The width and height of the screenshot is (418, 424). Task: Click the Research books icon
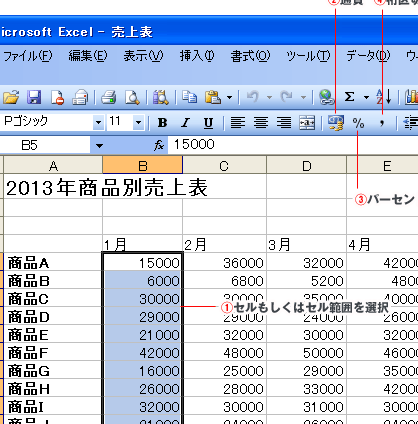point(160,97)
